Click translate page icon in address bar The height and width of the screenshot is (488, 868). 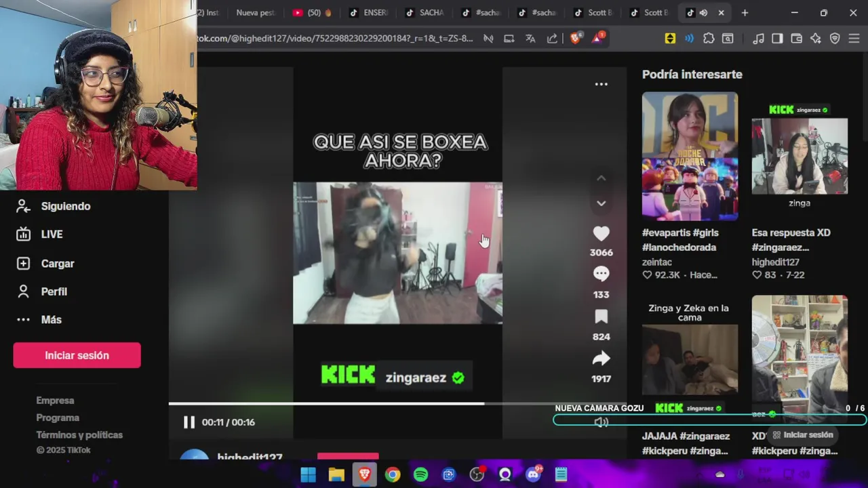tap(530, 39)
